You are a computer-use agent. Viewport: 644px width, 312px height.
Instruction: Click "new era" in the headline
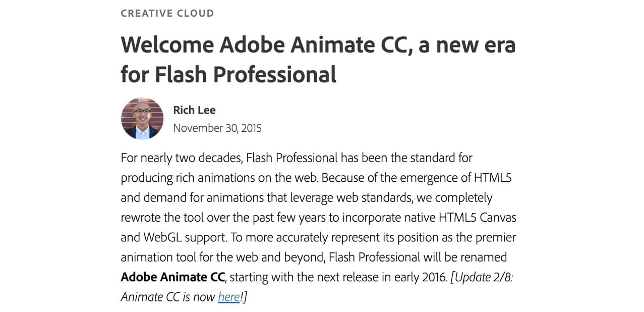click(x=476, y=45)
